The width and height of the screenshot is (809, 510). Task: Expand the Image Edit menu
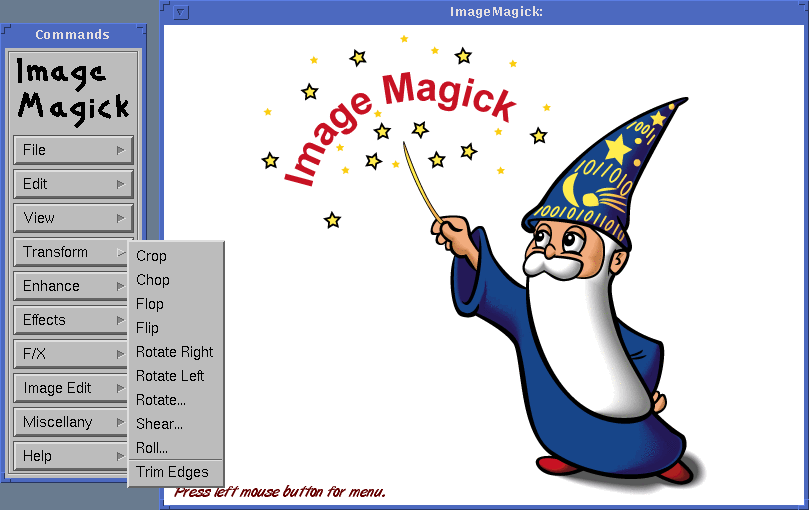(x=70, y=388)
